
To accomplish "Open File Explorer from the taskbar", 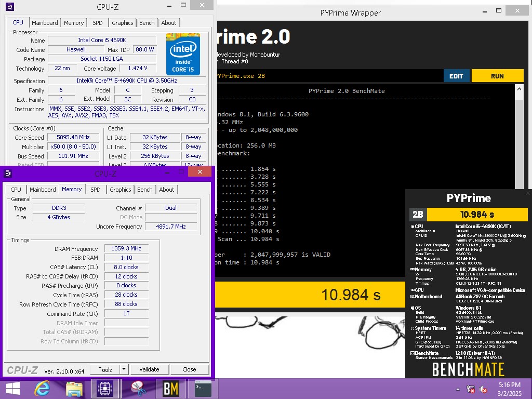I will click(x=74, y=389).
